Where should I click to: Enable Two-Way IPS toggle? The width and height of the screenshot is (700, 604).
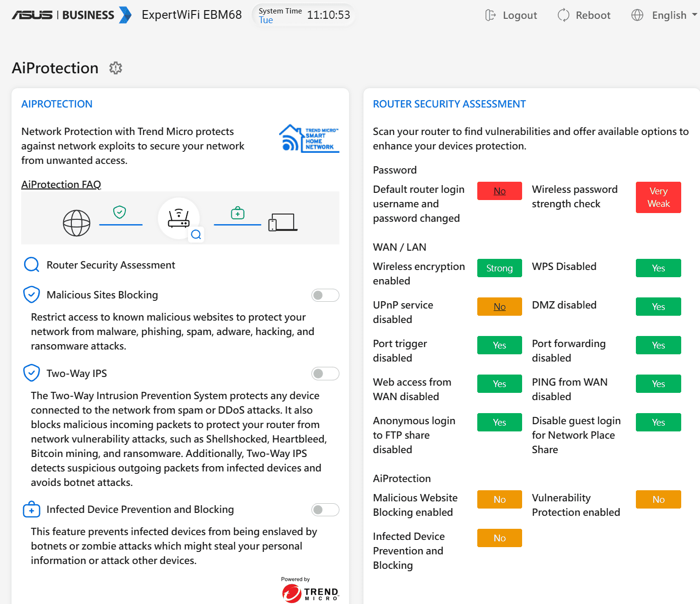coord(325,374)
